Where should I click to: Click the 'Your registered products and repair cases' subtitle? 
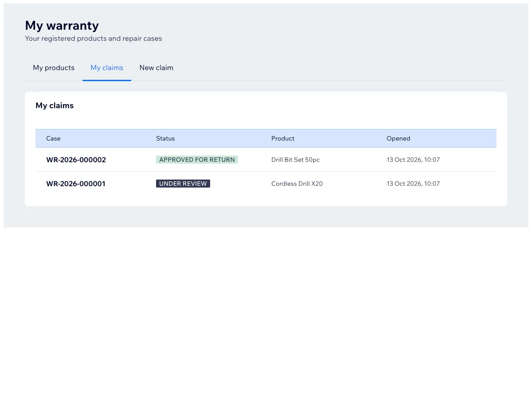pyautogui.click(x=94, y=39)
